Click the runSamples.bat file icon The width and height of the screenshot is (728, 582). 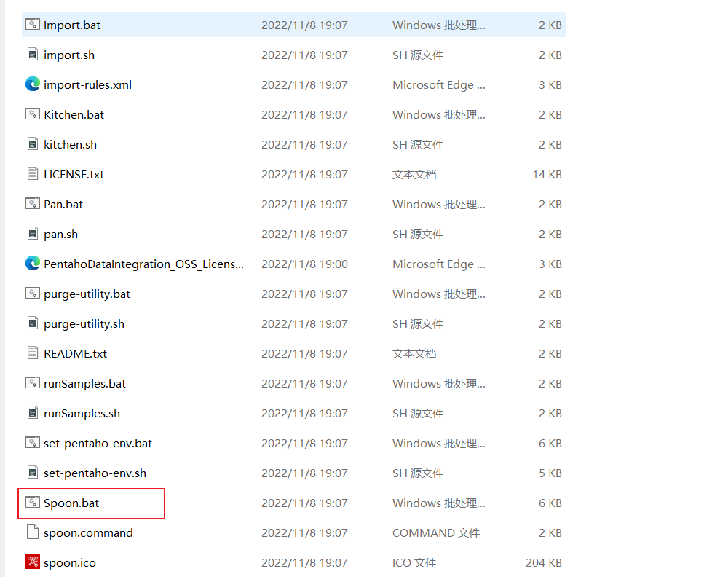pos(33,383)
